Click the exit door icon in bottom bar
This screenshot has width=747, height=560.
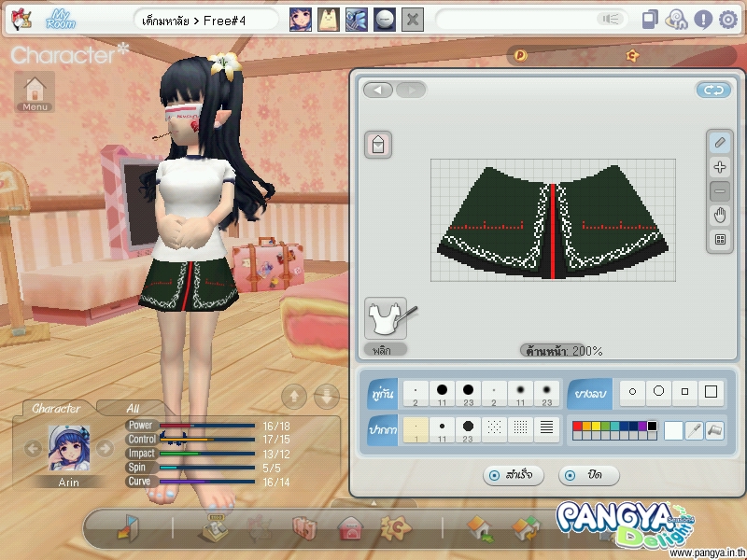click(x=128, y=527)
